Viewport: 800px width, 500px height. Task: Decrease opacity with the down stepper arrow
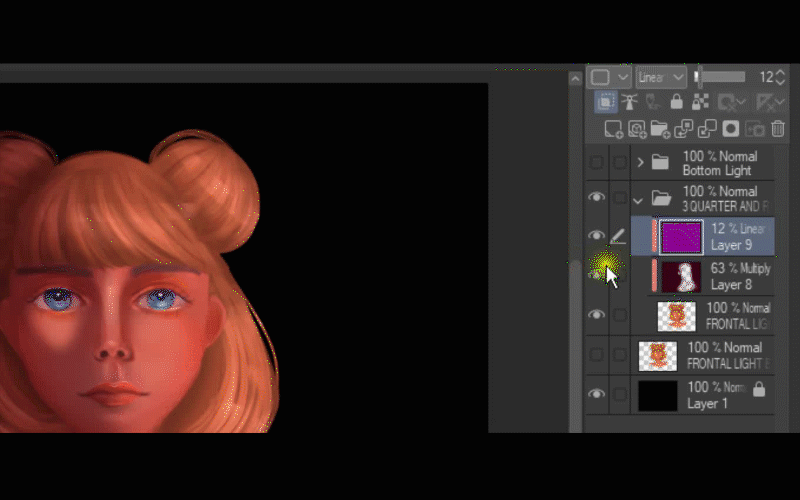(780, 82)
